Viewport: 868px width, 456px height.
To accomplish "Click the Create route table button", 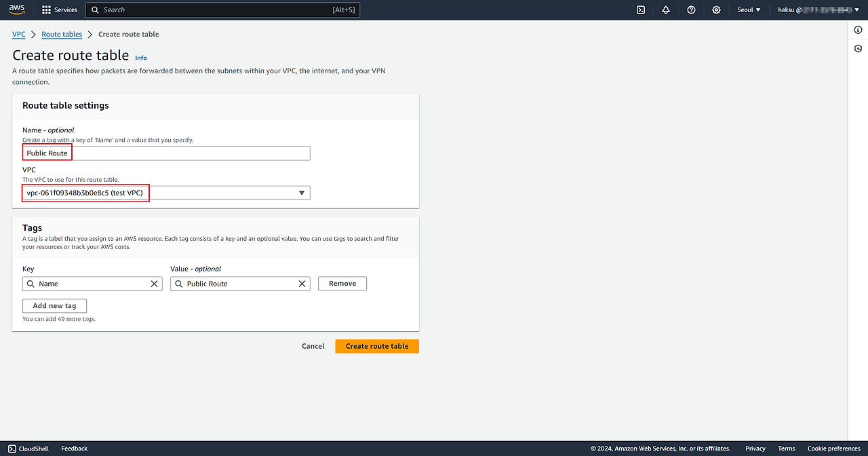I will [377, 346].
